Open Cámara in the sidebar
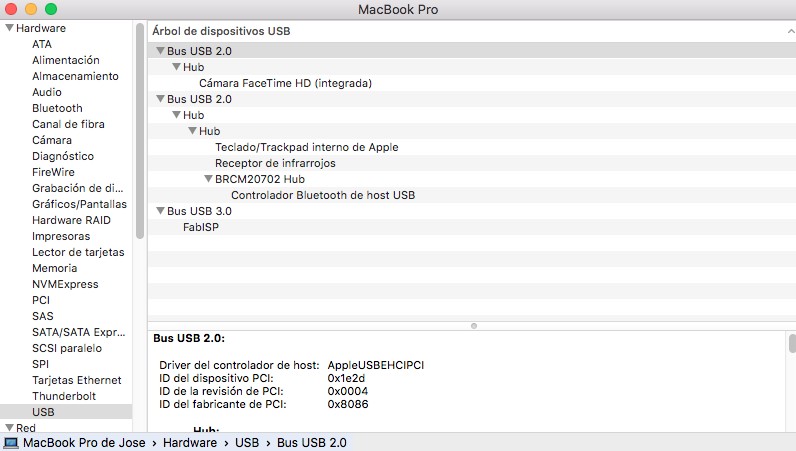The image size is (796, 451). click(x=52, y=140)
